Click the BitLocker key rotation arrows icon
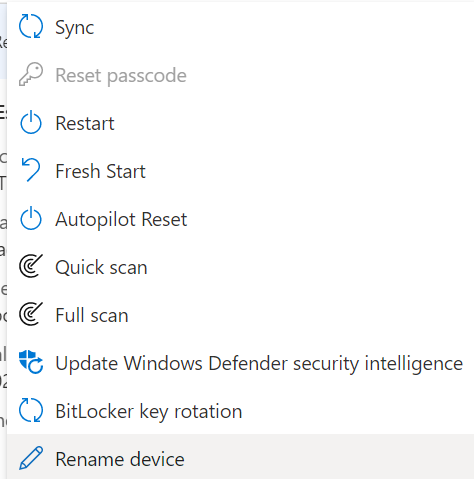The height and width of the screenshot is (479, 474). coord(31,410)
